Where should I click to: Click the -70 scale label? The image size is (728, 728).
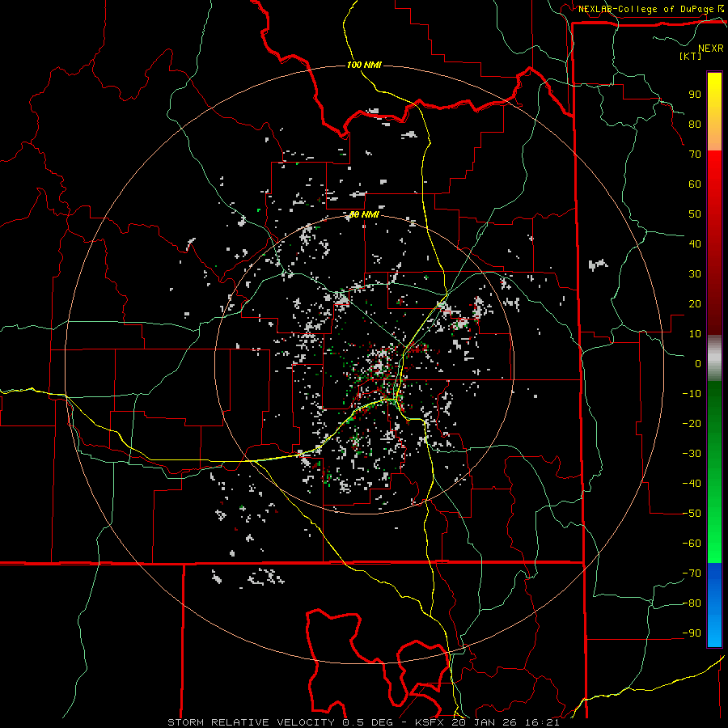click(692, 574)
